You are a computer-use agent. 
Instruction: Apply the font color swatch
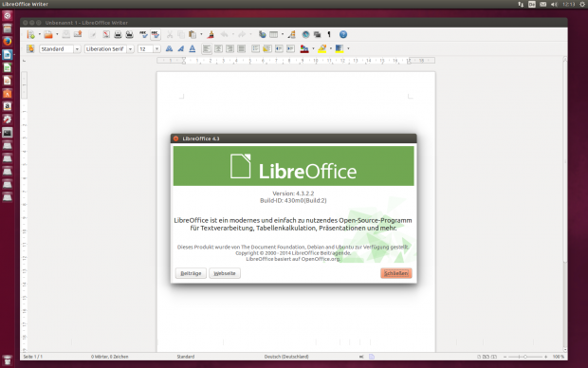pyautogui.click(x=304, y=48)
